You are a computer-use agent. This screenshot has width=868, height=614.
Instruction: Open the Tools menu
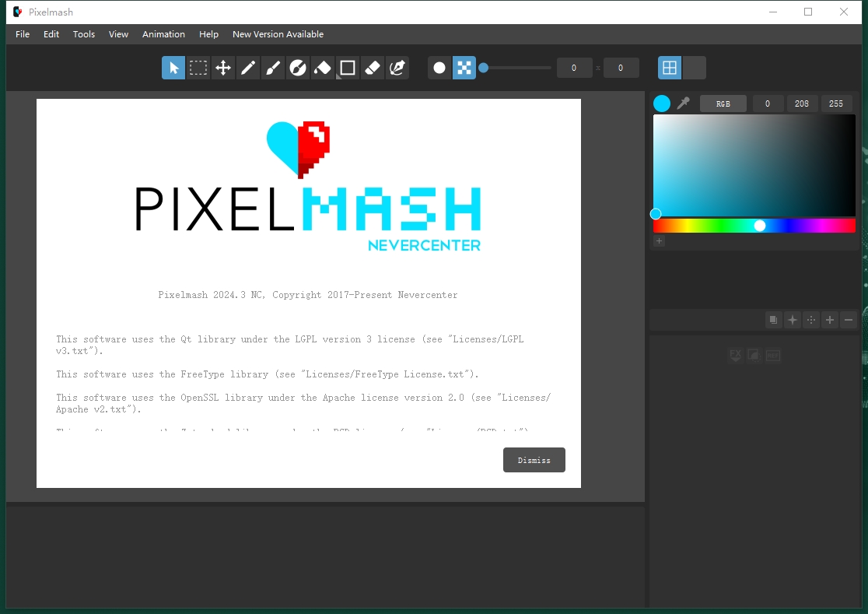83,34
